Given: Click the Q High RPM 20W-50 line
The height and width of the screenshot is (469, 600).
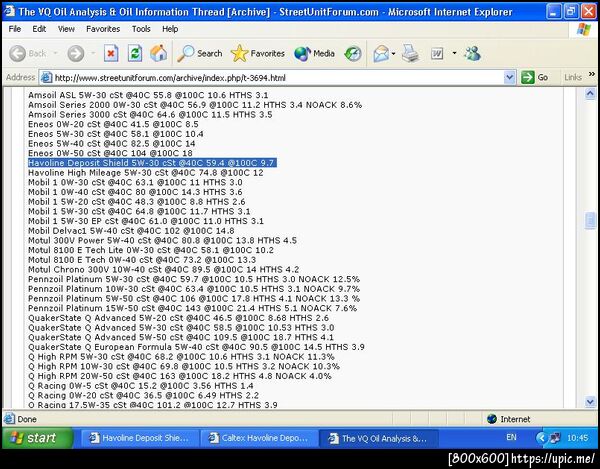Looking at the screenshot, I should point(180,376).
